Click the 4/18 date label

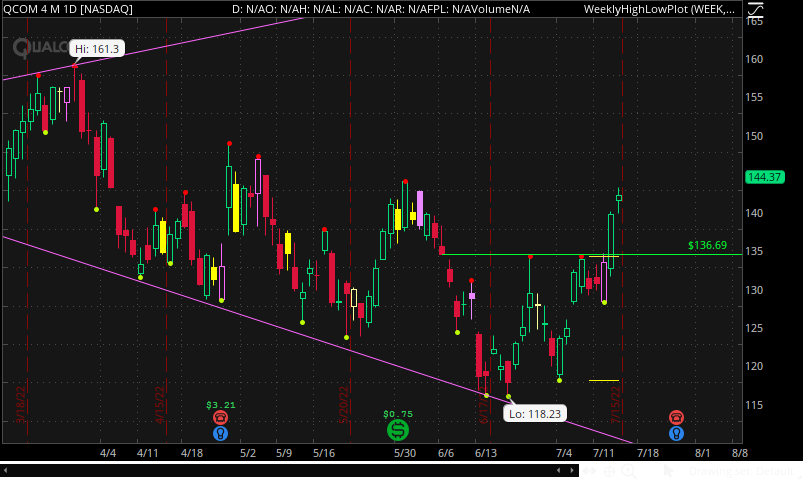[x=192, y=453]
